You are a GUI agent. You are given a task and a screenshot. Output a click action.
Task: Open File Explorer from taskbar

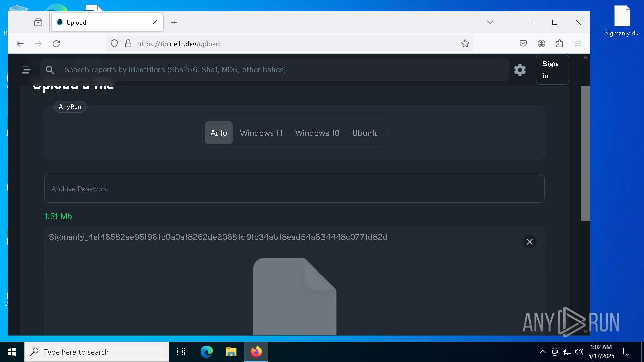click(231, 352)
